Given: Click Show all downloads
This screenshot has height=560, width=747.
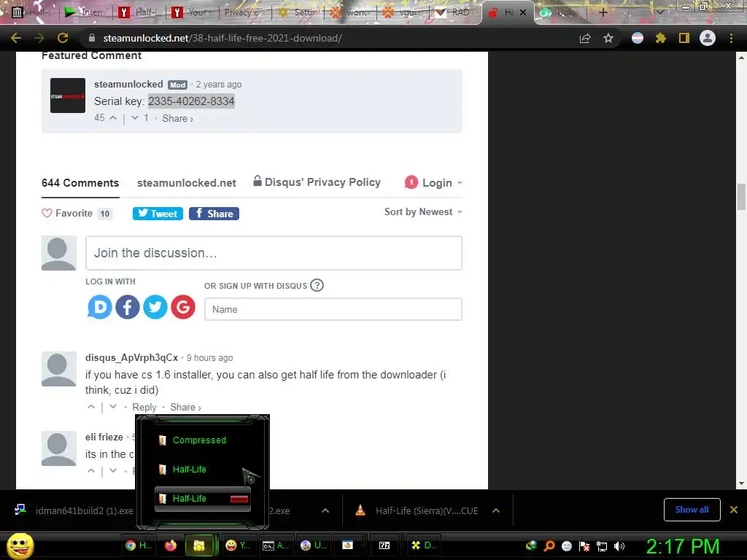Looking at the screenshot, I should tap(692, 510).
